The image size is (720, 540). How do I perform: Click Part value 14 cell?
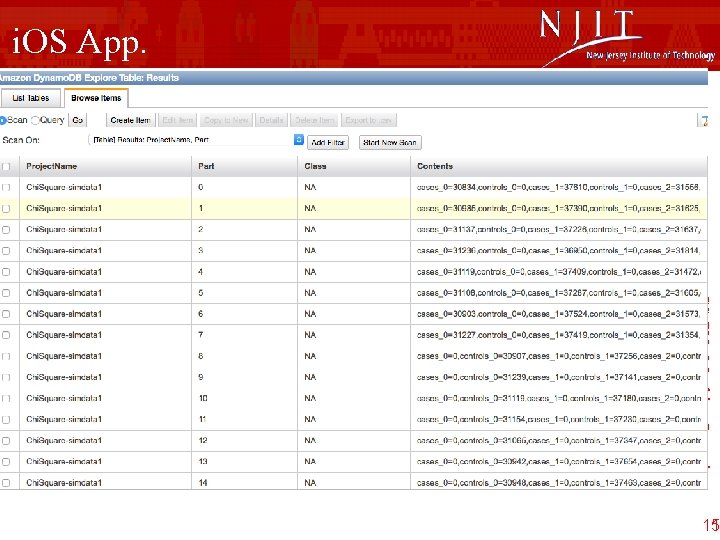coord(203,483)
